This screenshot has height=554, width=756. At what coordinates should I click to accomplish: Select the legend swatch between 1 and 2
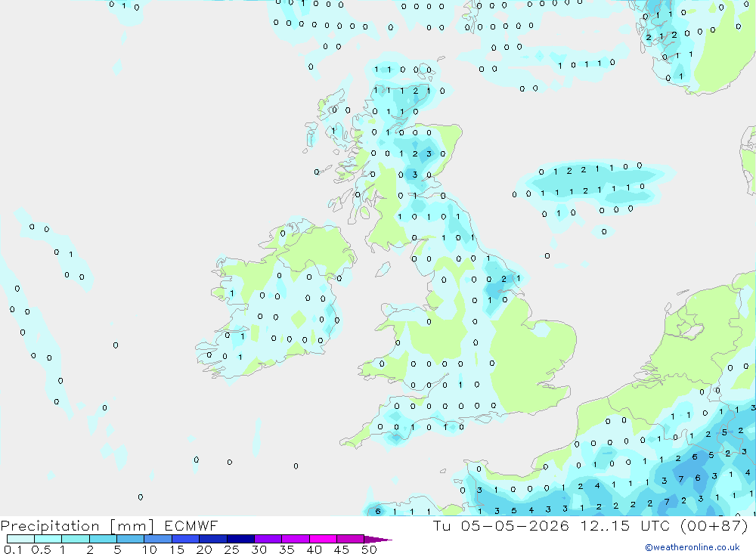coord(76,539)
